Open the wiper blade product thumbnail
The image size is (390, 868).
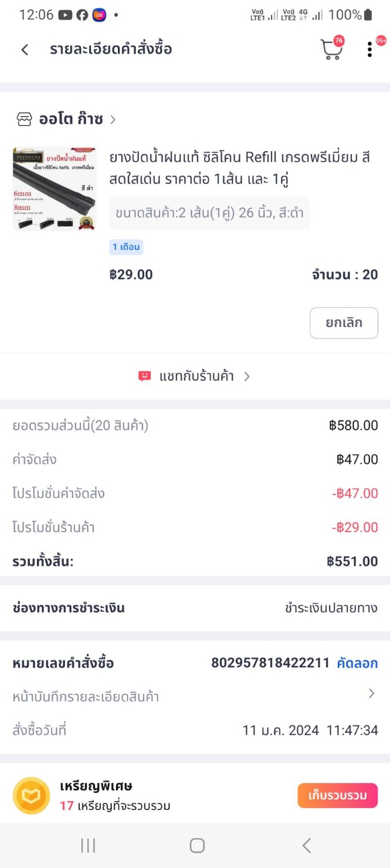click(x=54, y=189)
